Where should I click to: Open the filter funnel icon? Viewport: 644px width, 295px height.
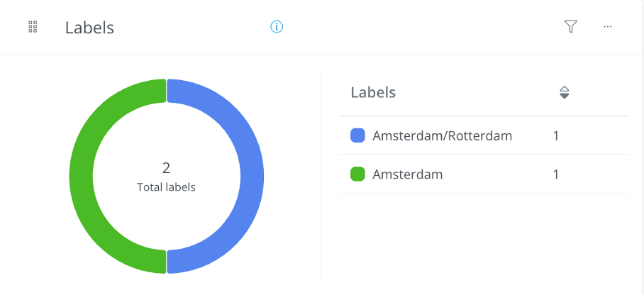pyautogui.click(x=570, y=27)
